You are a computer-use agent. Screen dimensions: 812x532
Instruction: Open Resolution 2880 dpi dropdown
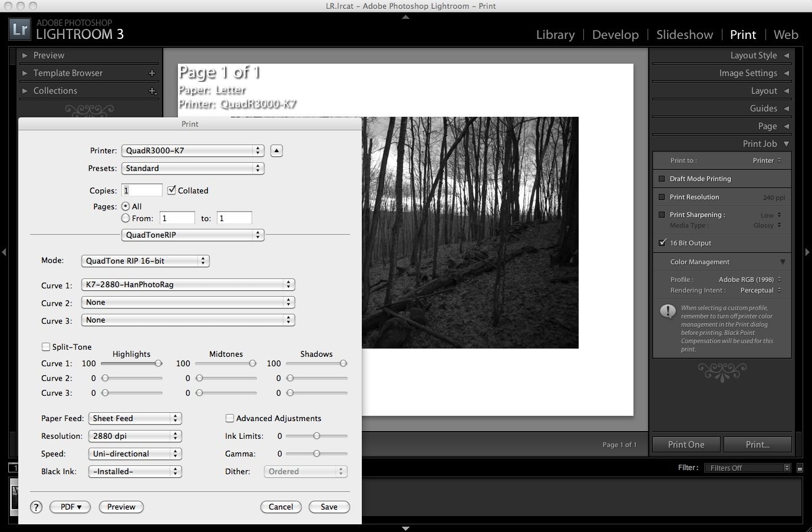point(135,436)
